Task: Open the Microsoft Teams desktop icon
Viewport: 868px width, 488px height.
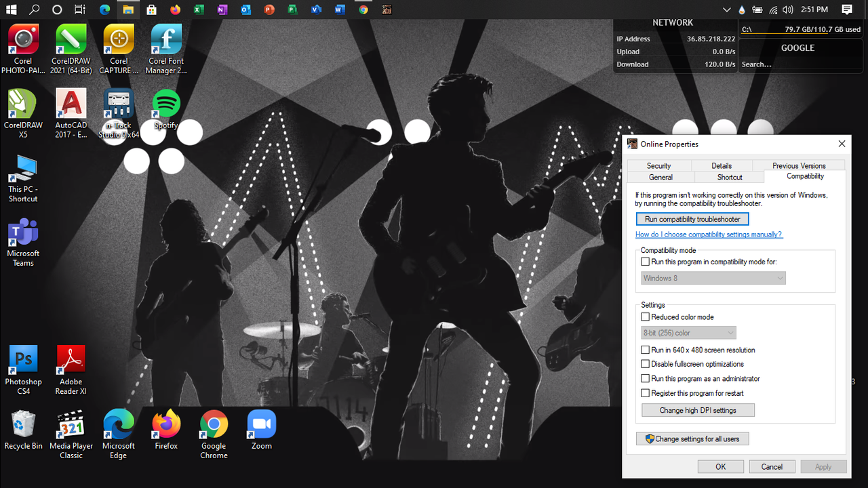Action: click(23, 242)
